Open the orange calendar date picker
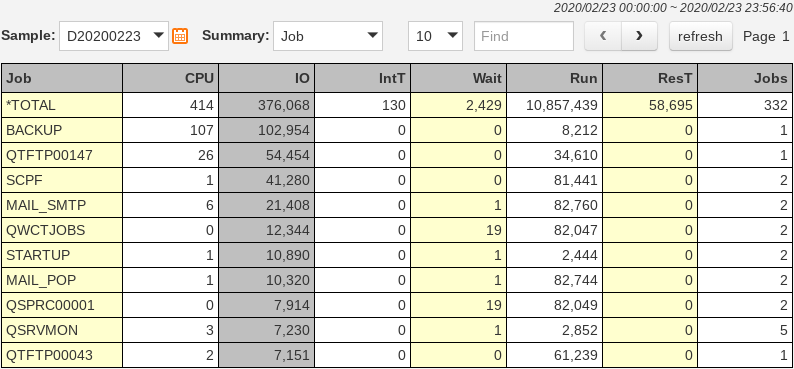Viewport: 794px width, 369px height. tap(180, 36)
